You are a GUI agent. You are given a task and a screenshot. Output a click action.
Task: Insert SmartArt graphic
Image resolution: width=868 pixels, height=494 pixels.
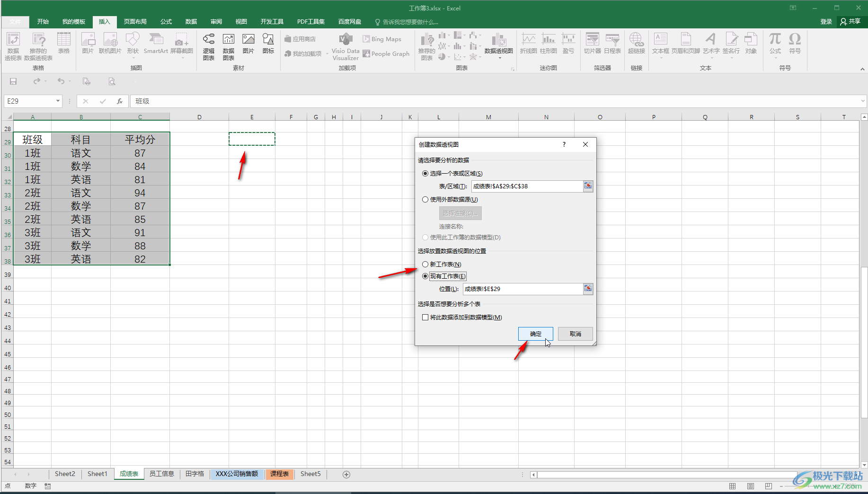tap(156, 43)
